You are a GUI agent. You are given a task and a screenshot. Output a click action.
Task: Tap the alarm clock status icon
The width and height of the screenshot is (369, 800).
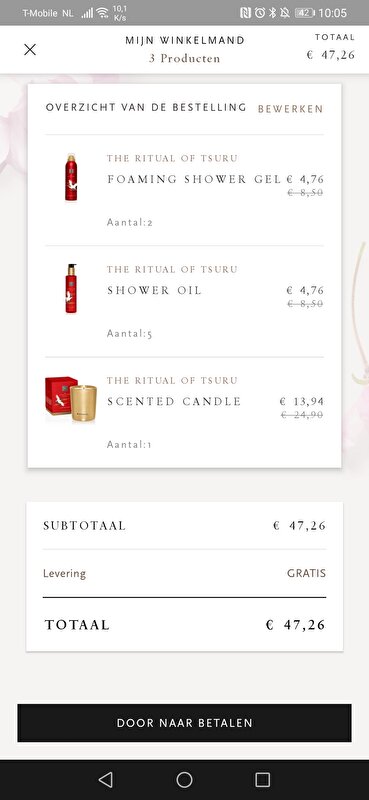tap(260, 13)
